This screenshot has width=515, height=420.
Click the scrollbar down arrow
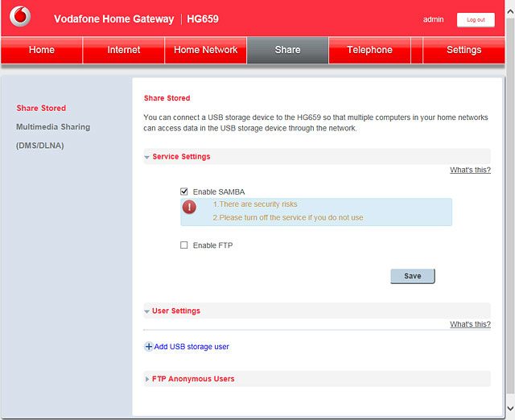coord(510,408)
